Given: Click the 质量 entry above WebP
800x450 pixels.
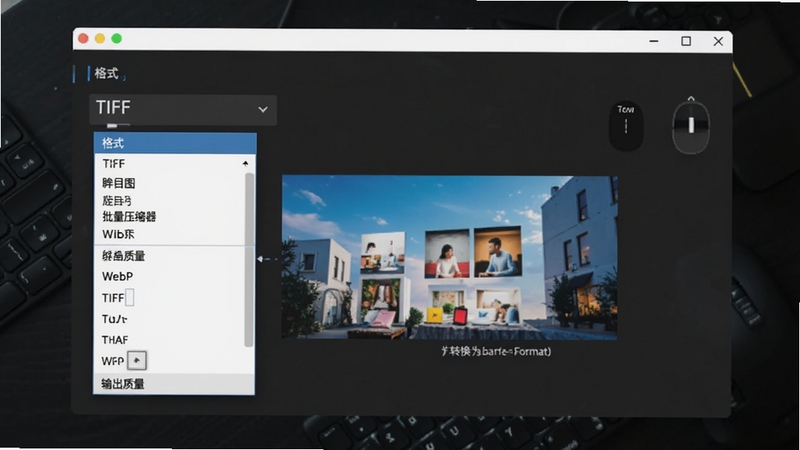Looking at the screenshot, I should tap(123, 256).
